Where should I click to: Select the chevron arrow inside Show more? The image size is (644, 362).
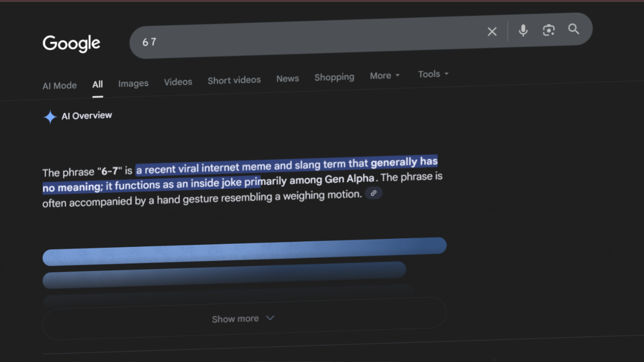tap(270, 318)
